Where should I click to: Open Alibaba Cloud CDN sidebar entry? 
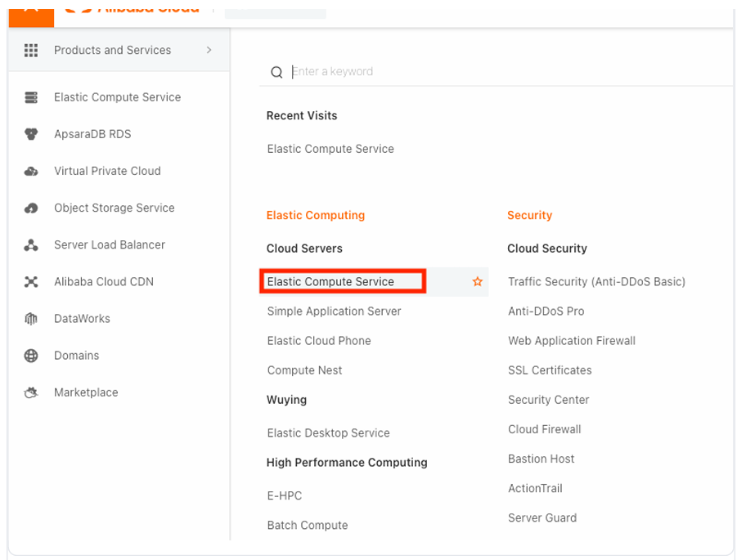[x=104, y=282]
